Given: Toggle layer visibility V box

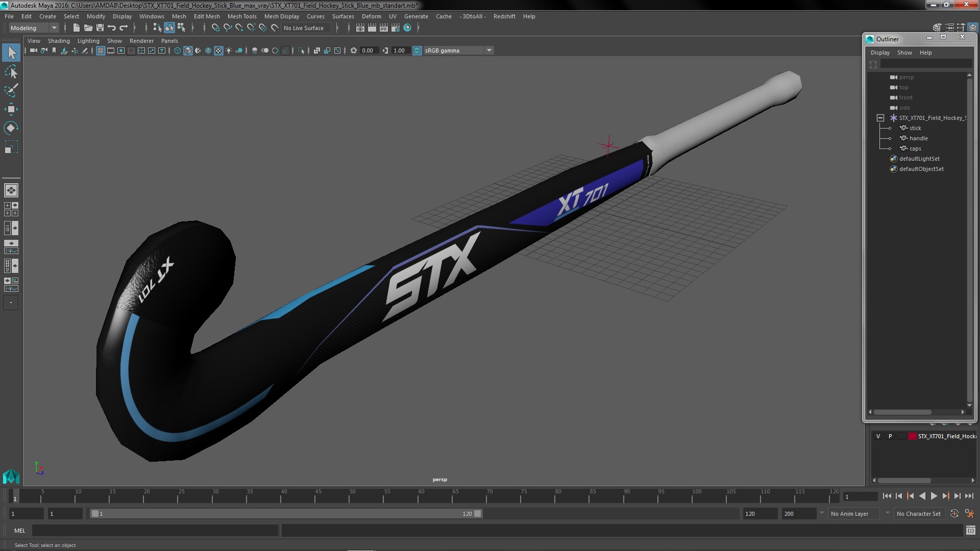Looking at the screenshot, I should 878,436.
